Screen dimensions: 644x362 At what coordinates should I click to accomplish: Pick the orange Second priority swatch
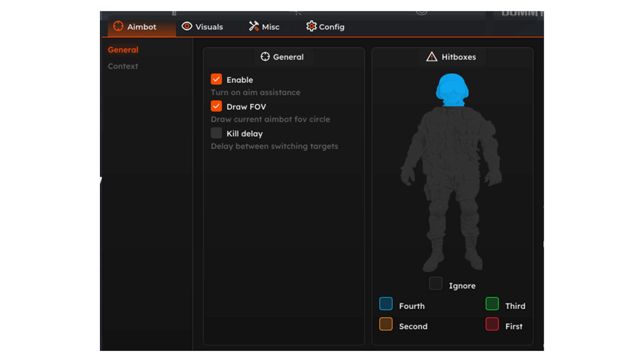pyautogui.click(x=386, y=324)
